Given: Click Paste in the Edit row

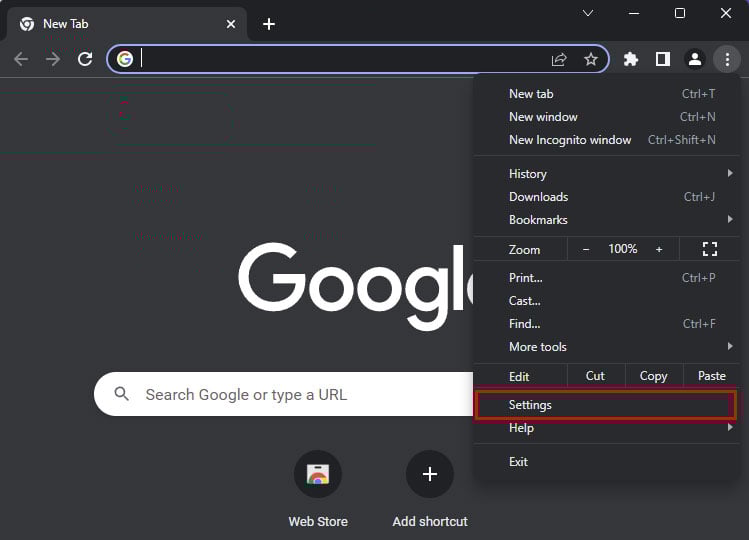Looking at the screenshot, I should 712,376.
